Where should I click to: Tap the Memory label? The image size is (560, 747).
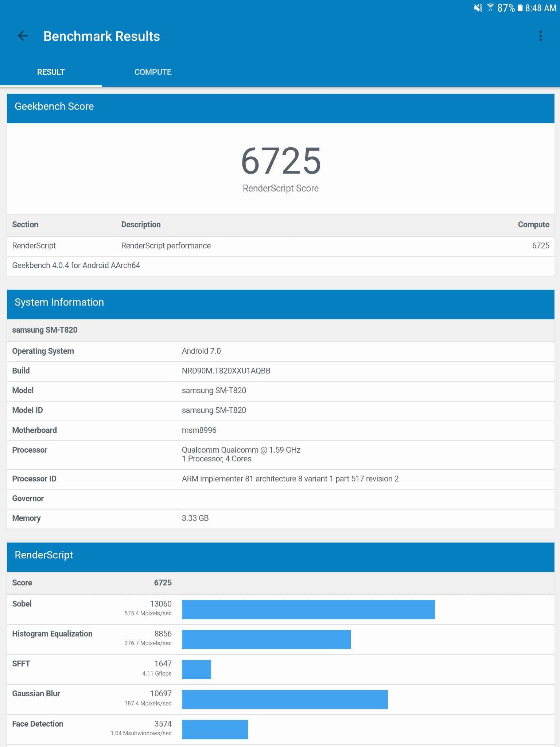coord(26,518)
